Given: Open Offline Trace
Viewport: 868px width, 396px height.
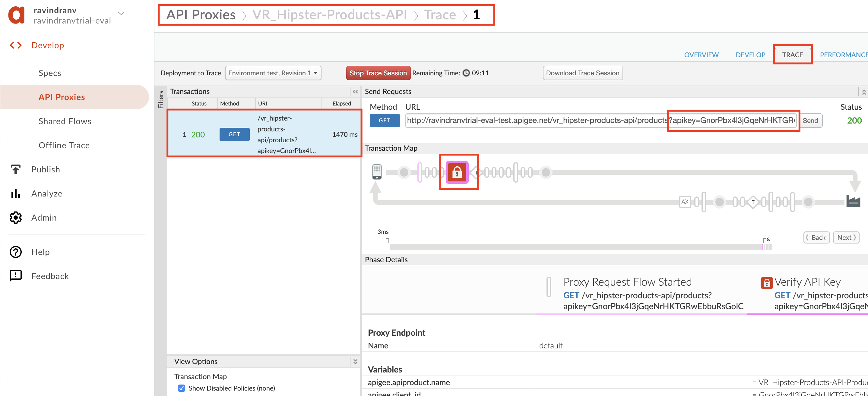Looking at the screenshot, I should coord(64,145).
